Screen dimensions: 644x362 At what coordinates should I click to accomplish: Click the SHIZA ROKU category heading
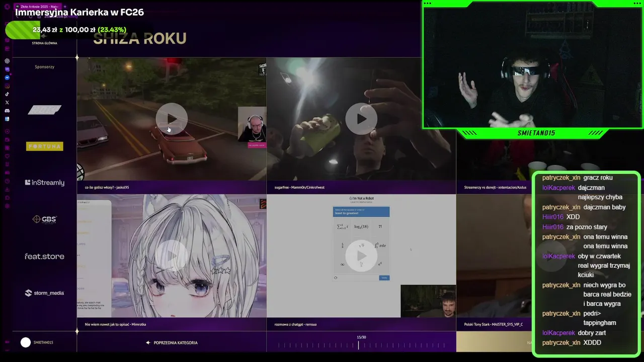140,39
